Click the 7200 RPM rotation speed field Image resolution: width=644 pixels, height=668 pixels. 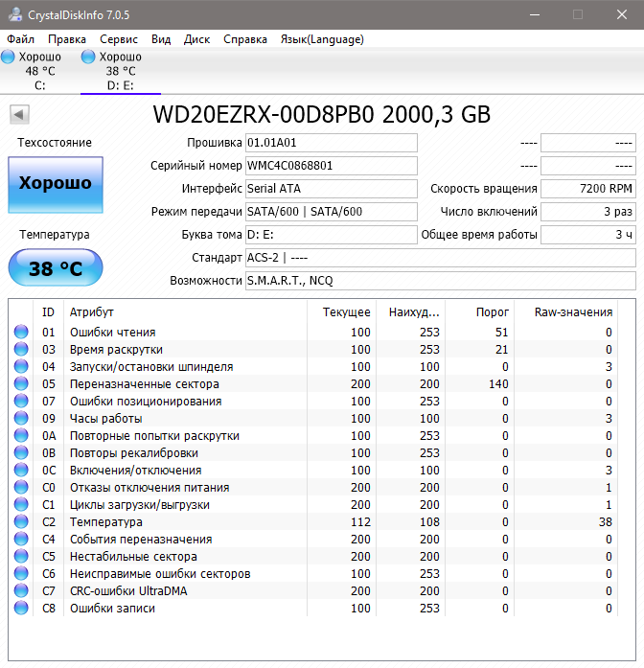pos(588,189)
